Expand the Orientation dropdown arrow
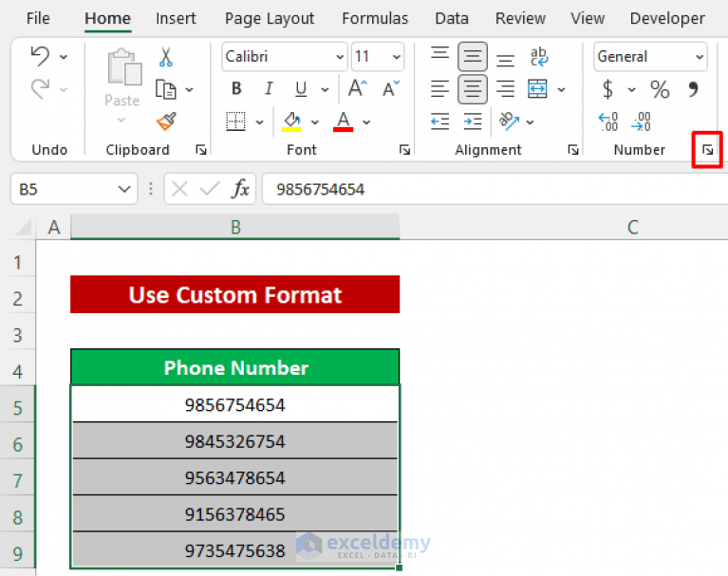 click(x=531, y=122)
